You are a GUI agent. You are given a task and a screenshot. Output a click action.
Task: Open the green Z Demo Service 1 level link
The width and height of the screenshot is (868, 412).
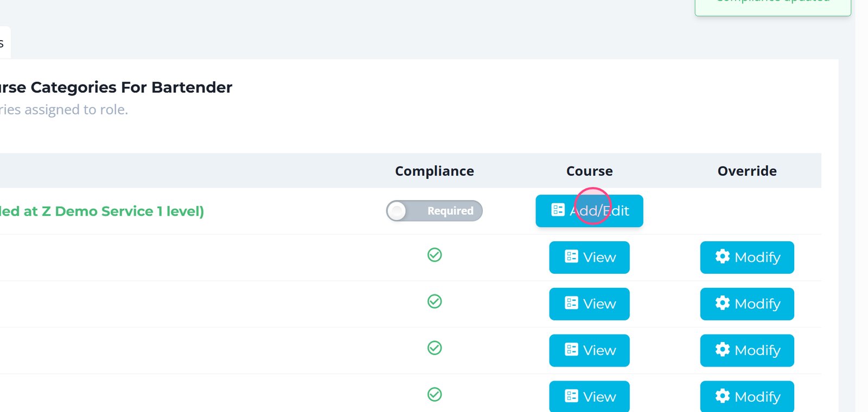pos(102,211)
